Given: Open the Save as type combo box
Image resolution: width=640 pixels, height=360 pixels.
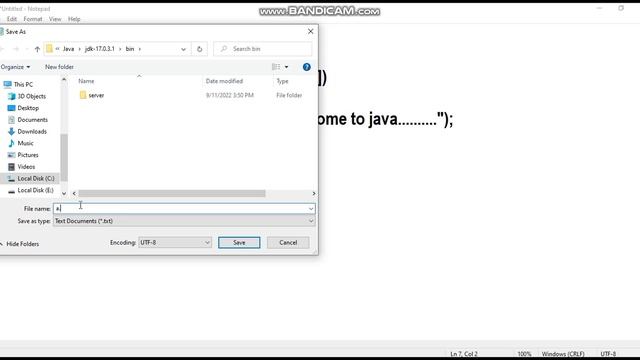Looking at the screenshot, I should 184,221.
